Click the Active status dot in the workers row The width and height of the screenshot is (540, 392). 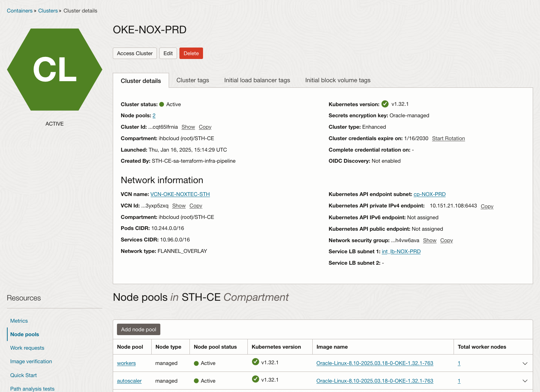197,363
